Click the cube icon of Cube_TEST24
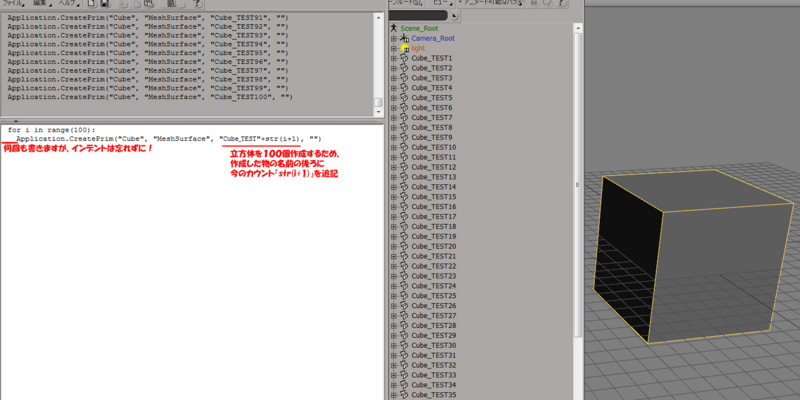800x400 pixels. pos(404,286)
